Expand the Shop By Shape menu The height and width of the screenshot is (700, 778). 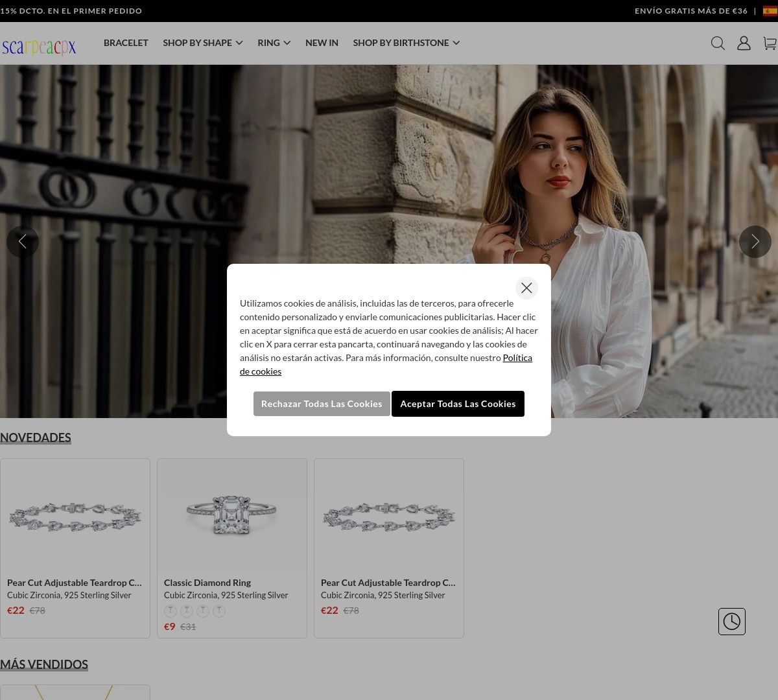point(203,43)
